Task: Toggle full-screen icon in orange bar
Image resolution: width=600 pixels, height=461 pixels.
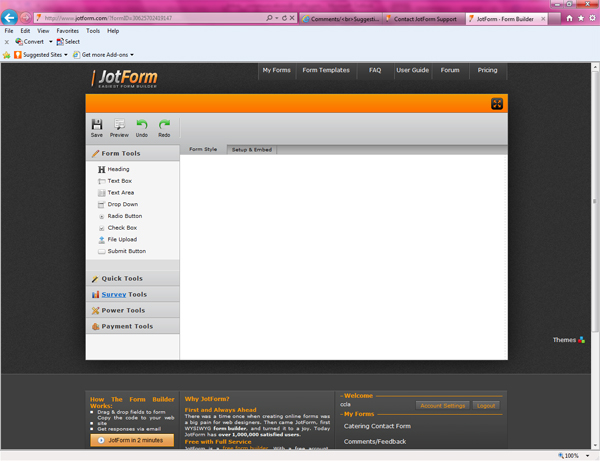Action: (497, 104)
